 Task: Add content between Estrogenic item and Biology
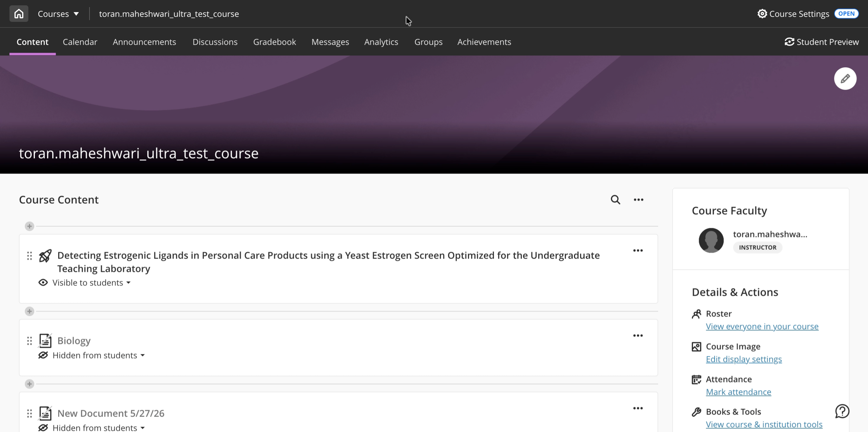[30, 311]
